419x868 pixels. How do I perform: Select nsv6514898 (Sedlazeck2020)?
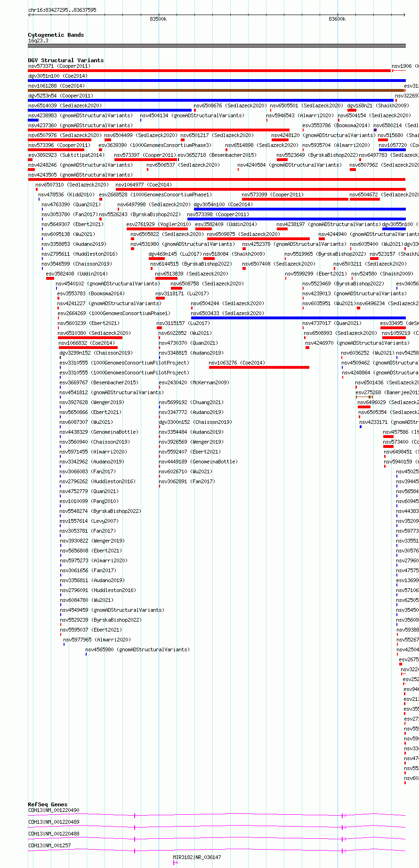[x=262, y=145]
